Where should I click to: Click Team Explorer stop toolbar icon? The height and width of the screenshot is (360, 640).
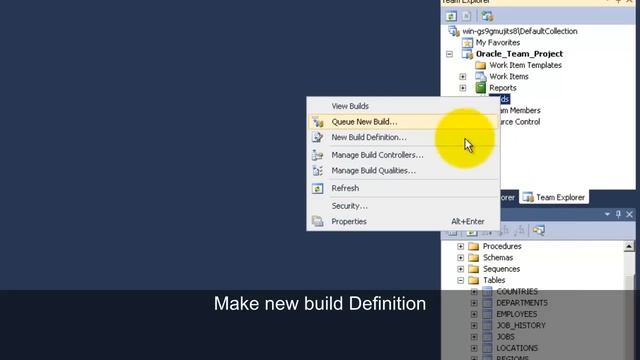[467, 16]
